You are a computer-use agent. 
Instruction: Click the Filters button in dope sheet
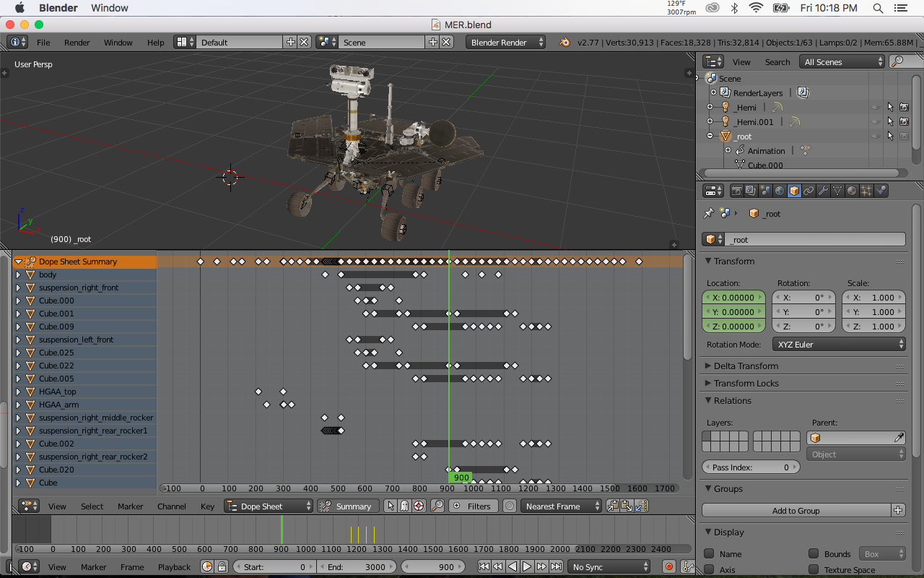(473, 506)
